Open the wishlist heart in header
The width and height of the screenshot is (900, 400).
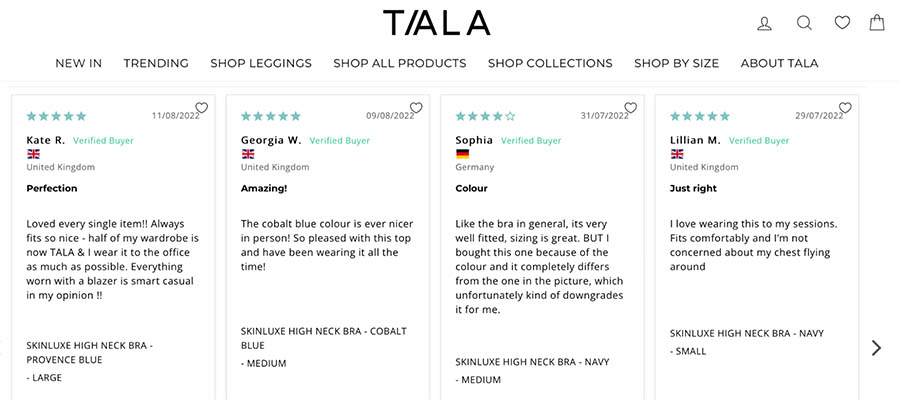point(842,22)
